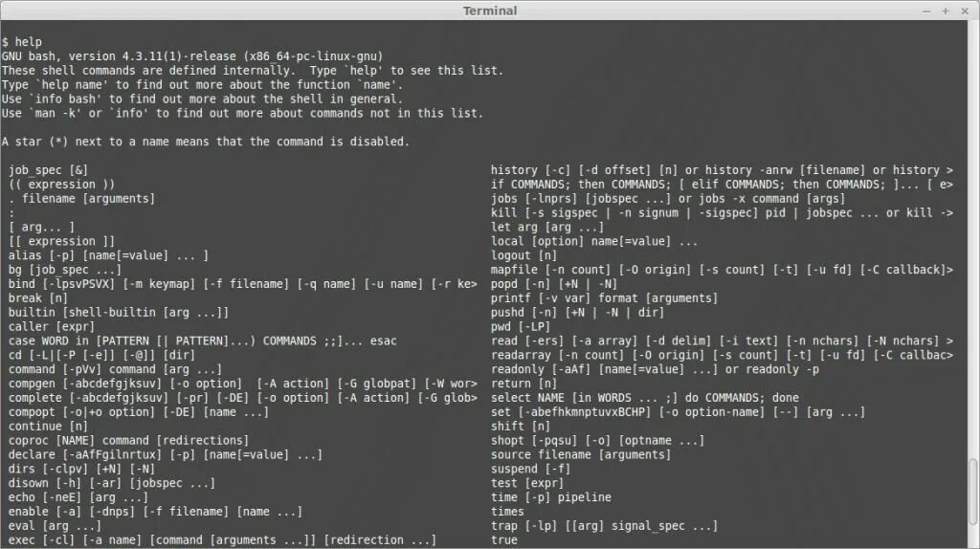Screen dimensions: 980x549
Task: Click the '$ help' prompt line
Action: tap(22, 42)
